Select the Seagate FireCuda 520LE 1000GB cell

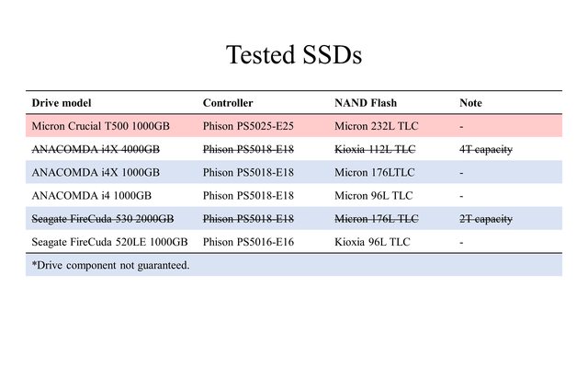[x=109, y=242]
